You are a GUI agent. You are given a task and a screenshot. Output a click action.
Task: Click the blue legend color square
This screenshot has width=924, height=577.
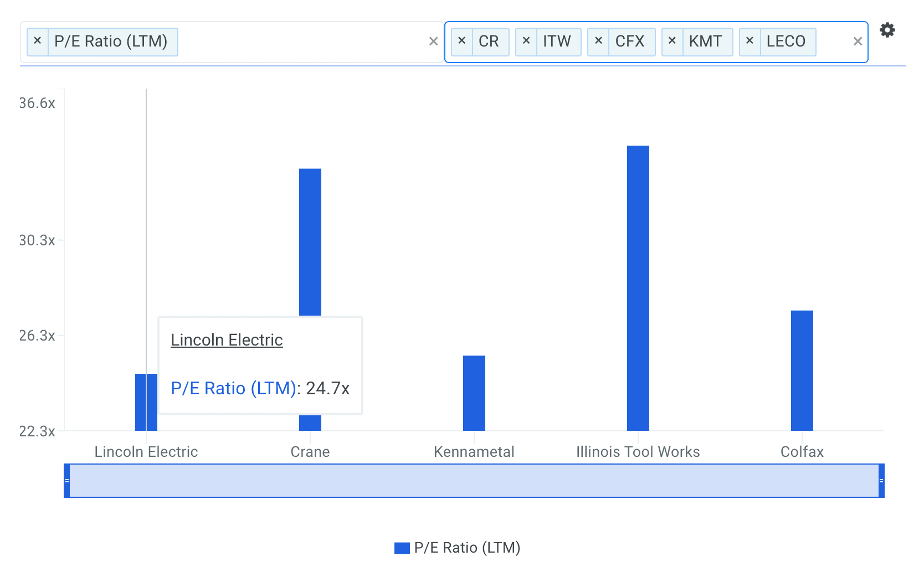(402, 548)
